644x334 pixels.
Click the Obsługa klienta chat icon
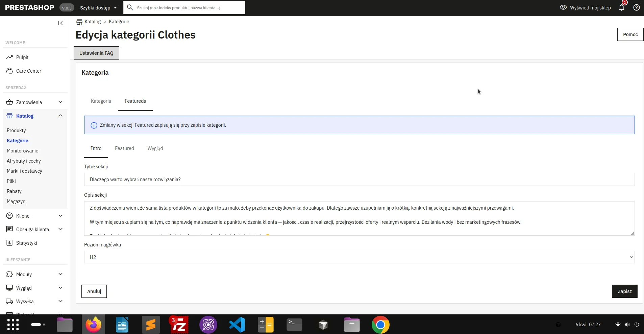pos(9,229)
